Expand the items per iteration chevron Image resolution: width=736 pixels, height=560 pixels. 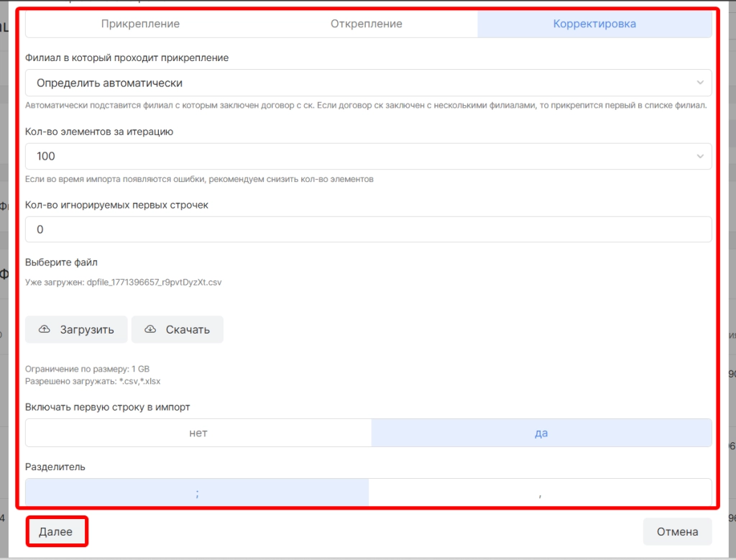tap(700, 156)
